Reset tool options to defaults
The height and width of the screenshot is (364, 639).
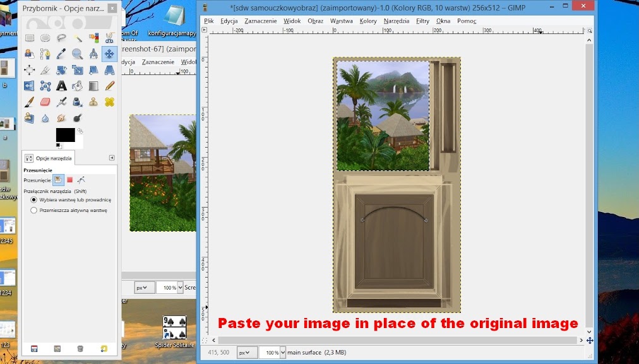pos(104,348)
